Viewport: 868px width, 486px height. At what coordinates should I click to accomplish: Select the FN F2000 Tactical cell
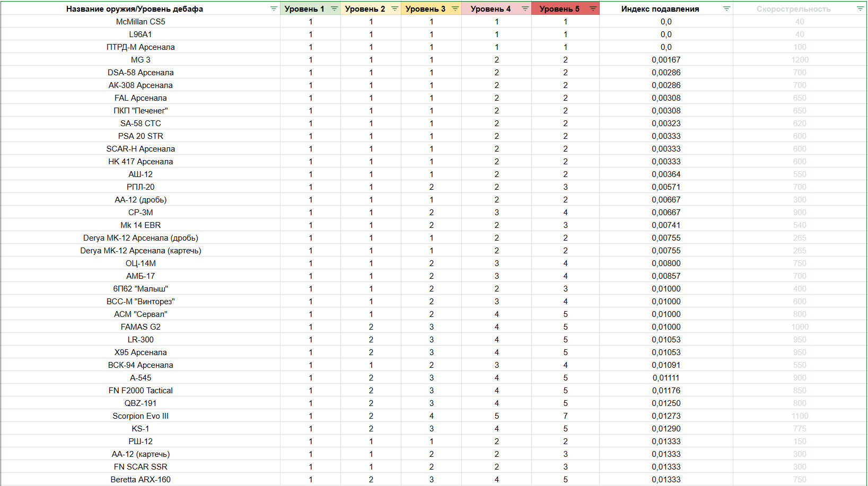click(x=141, y=391)
